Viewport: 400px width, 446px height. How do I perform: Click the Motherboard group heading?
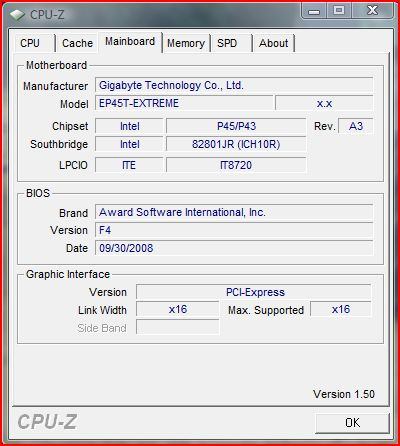click(56, 65)
